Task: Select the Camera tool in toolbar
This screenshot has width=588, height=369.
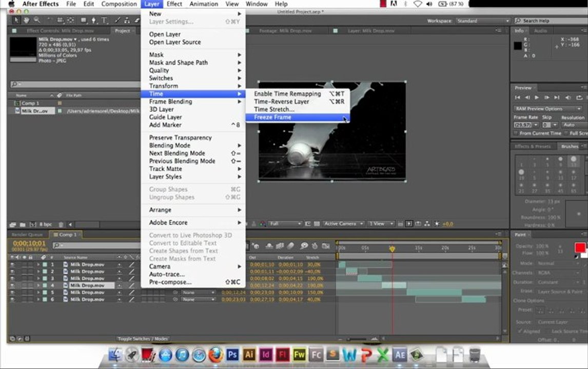Action: (x=60, y=20)
